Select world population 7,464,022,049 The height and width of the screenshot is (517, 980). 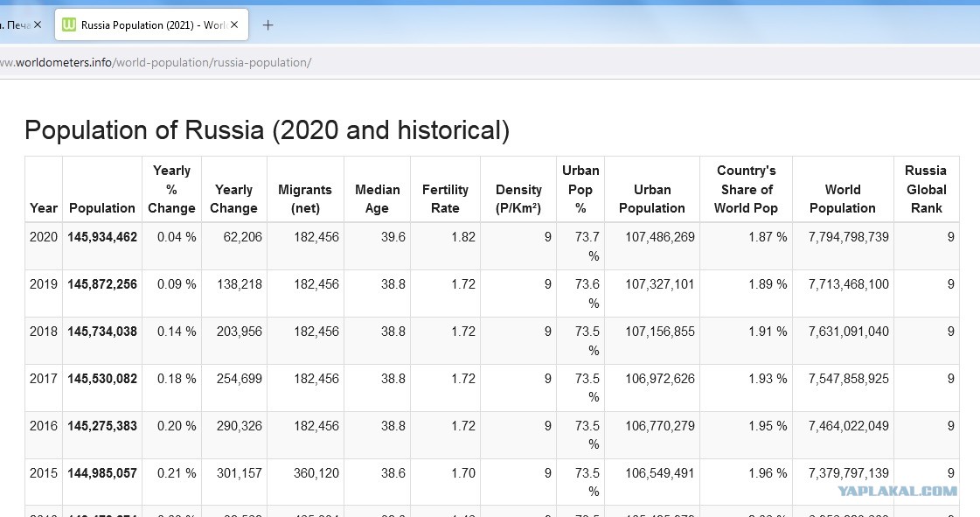click(x=849, y=426)
